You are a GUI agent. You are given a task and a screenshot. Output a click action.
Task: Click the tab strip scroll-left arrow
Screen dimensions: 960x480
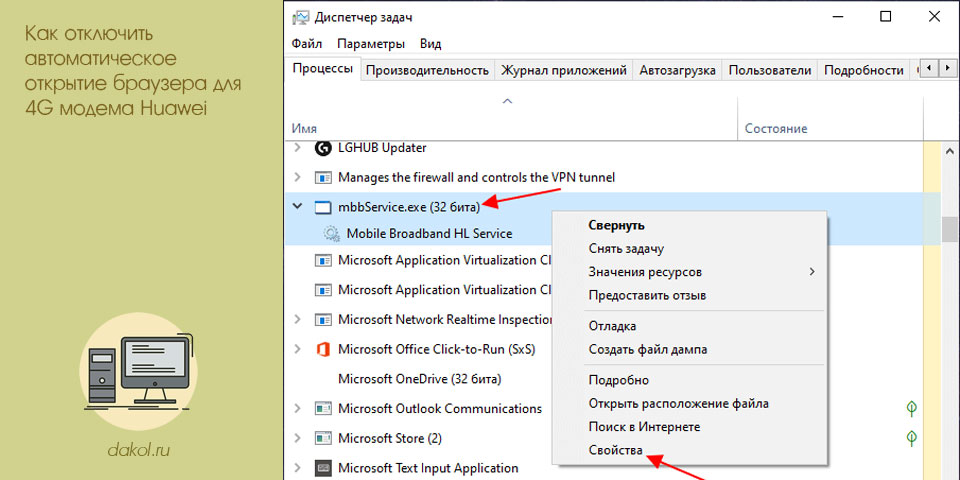[x=929, y=67]
